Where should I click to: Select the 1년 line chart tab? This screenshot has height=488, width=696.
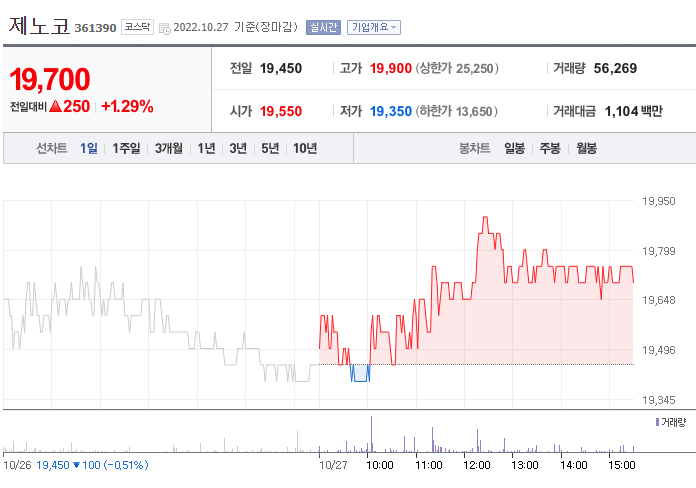pos(206,148)
